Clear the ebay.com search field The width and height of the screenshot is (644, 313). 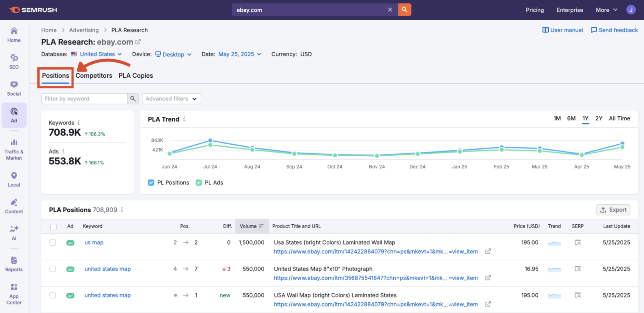[390, 10]
